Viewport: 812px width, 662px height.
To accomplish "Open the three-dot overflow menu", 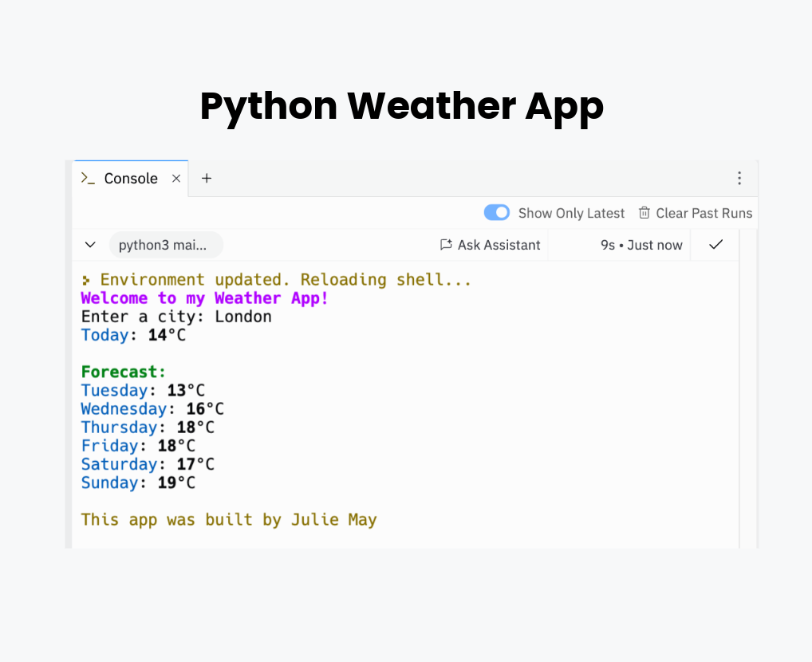I will (739, 178).
